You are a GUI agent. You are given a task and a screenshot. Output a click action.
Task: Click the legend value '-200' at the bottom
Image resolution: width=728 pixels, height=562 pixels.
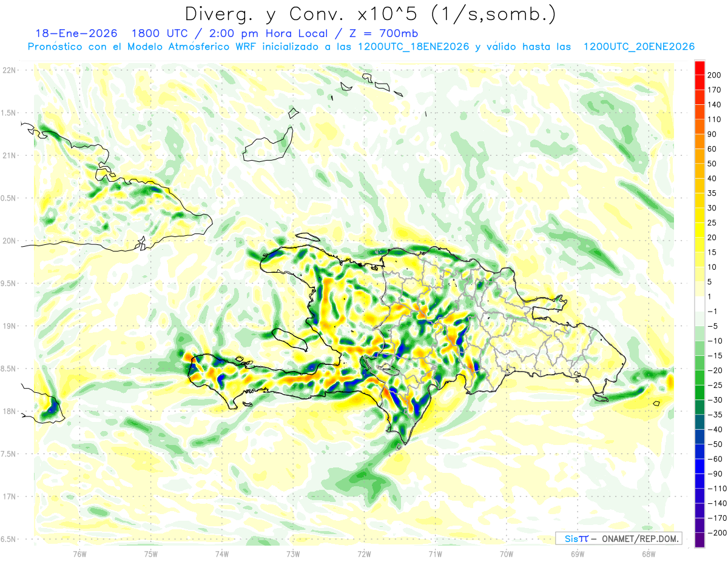[716, 532]
